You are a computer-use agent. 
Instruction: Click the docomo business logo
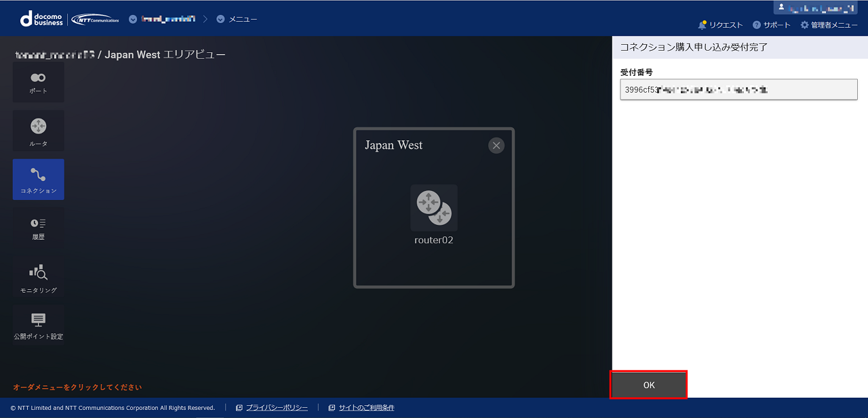coord(42,19)
